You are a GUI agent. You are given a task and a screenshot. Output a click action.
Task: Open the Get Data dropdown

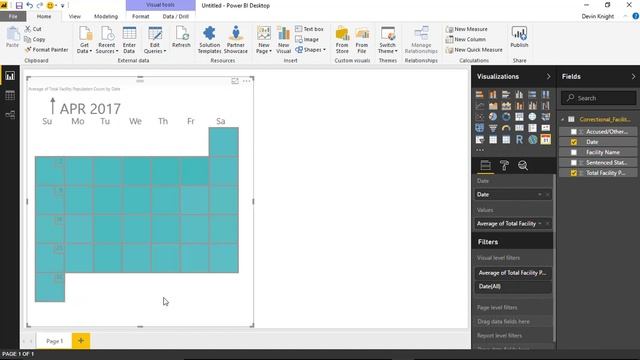pyautogui.click(x=84, y=40)
